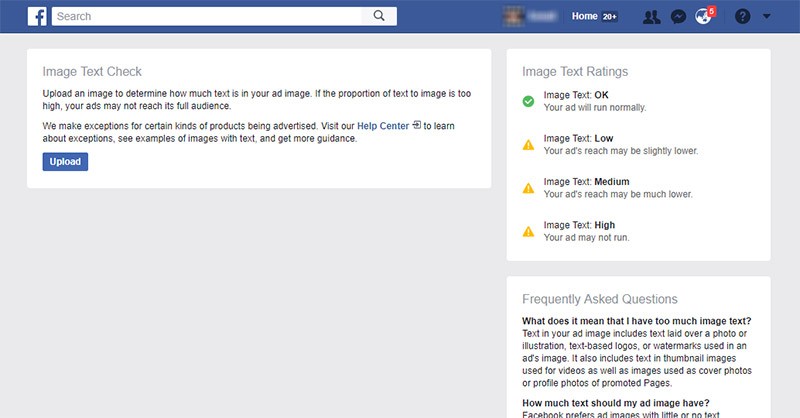
Task: Click the warning icon beside Low rating
Action: pos(529,145)
